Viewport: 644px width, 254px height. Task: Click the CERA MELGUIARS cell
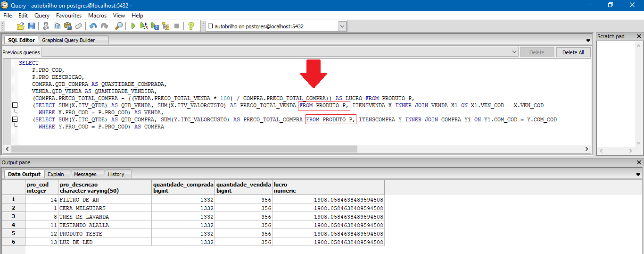[x=105, y=208]
